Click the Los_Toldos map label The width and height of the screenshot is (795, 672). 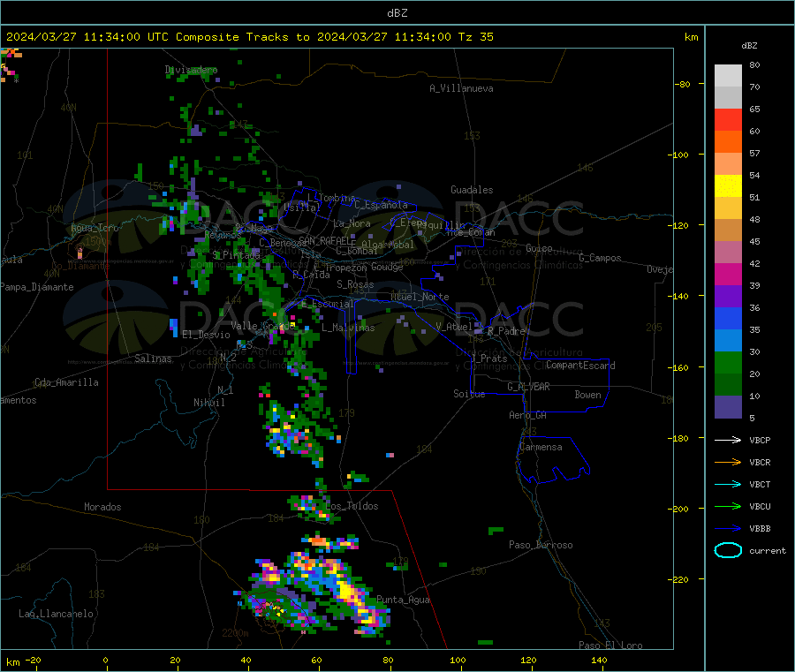coord(352,506)
